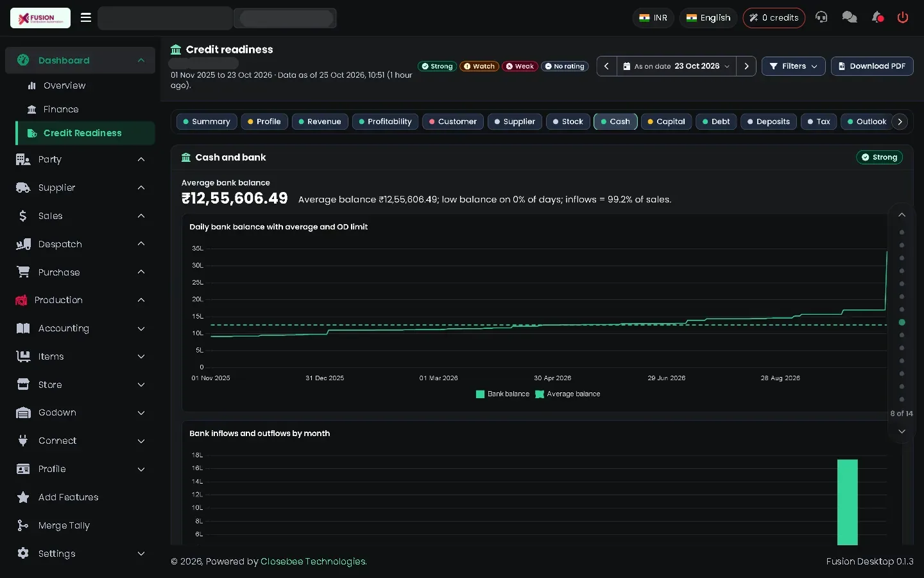Open the chat messages icon
Image resolution: width=924 pixels, height=578 pixels.
[x=850, y=17]
